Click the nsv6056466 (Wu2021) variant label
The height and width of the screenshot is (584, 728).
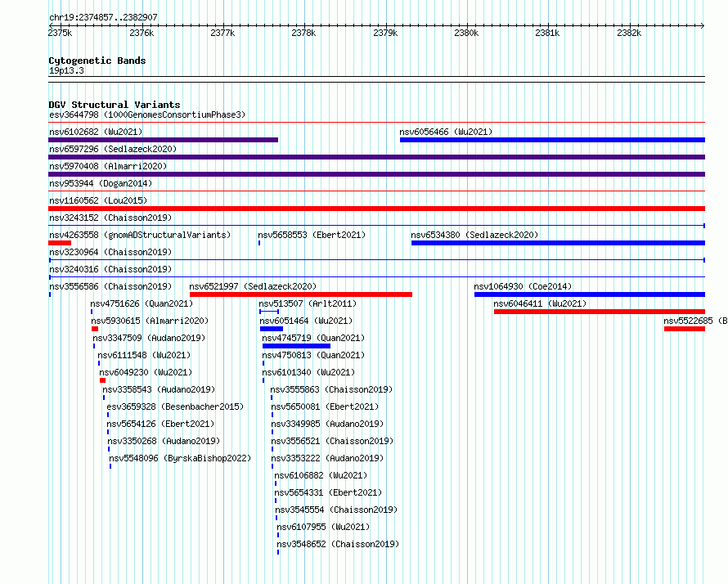[x=446, y=132]
